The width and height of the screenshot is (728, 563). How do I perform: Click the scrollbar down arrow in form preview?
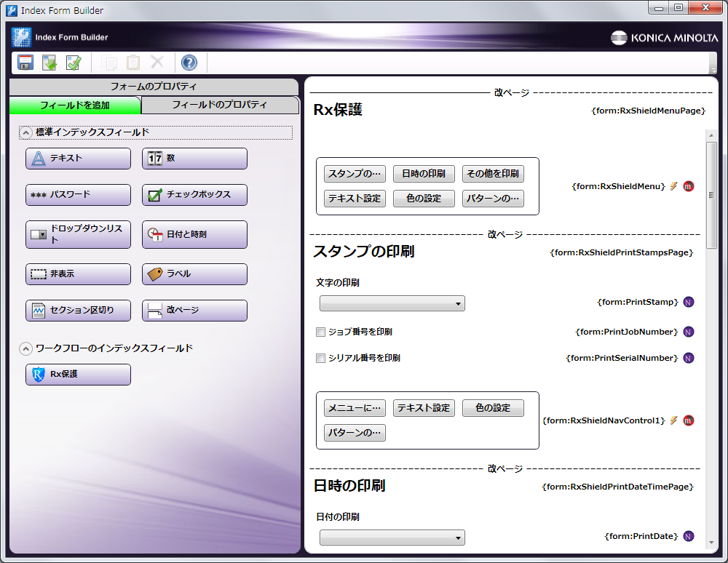pos(711,543)
